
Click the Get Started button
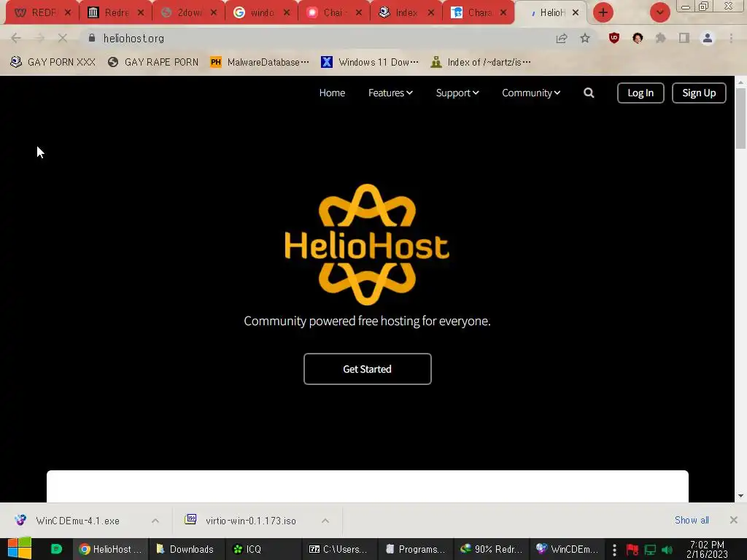(x=368, y=369)
